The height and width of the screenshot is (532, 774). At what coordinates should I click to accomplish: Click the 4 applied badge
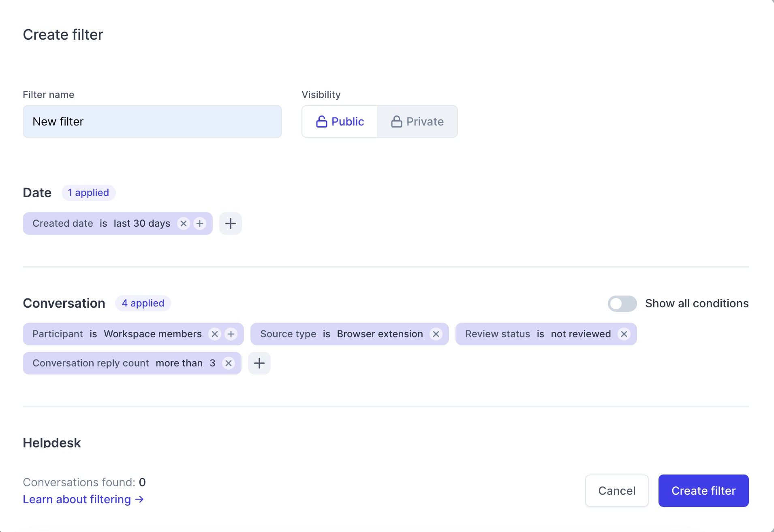[x=143, y=303]
